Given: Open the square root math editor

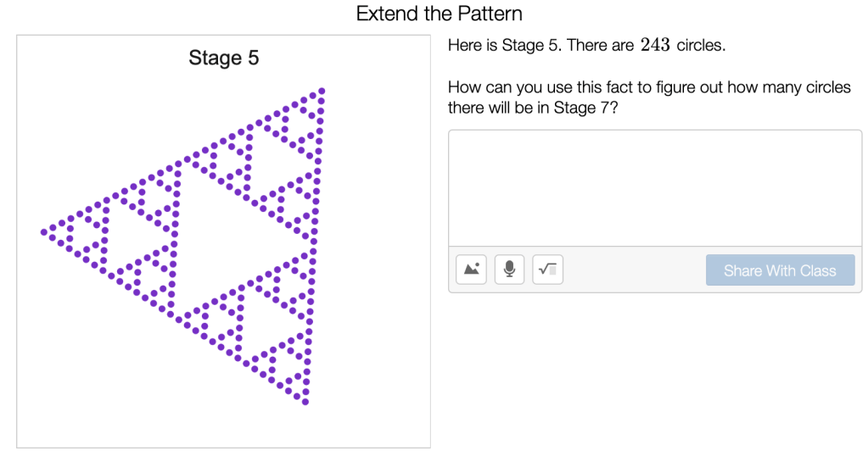Looking at the screenshot, I should 547,270.
